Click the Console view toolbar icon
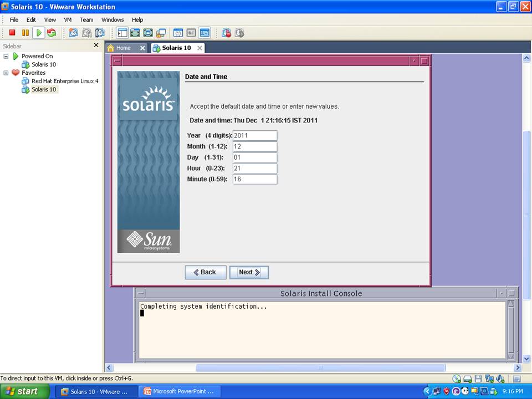532x399 pixels. [204, 33]
